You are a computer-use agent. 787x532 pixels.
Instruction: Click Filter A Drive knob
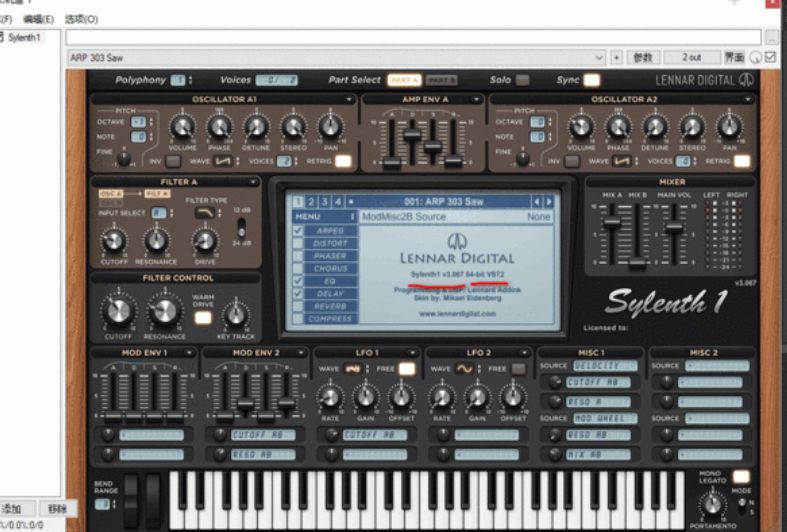click(x=205, y=241)
